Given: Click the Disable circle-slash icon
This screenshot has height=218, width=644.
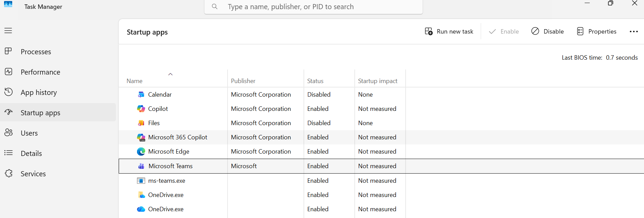Looking at the screenshot, I should pyautogui.click(x=535, y=31).
